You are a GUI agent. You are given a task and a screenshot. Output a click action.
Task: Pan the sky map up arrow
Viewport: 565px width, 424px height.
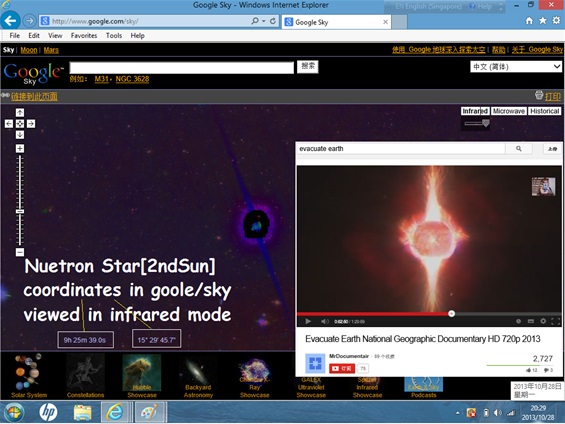[x=20, y=112]
